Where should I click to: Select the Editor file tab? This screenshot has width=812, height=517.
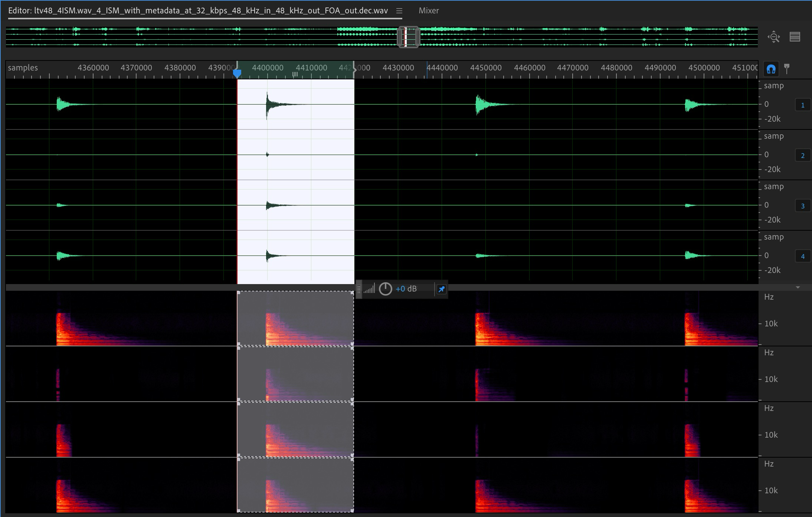coord(198,11)
